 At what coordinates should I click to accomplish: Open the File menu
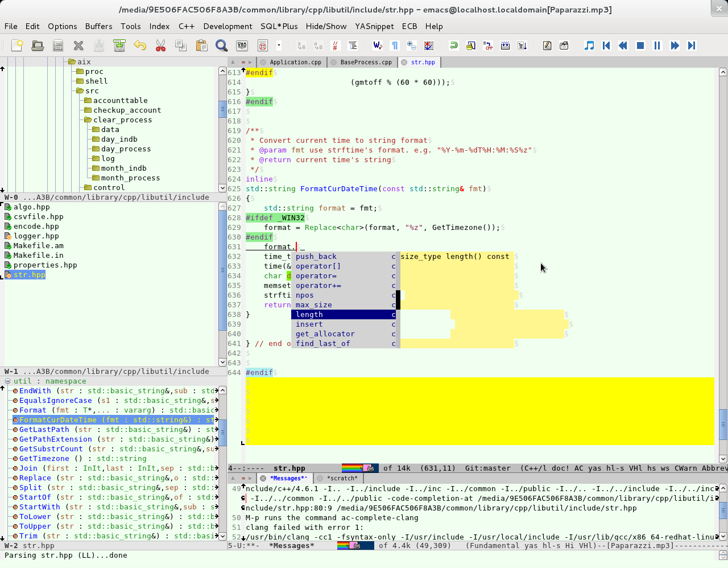coord(11,26)
